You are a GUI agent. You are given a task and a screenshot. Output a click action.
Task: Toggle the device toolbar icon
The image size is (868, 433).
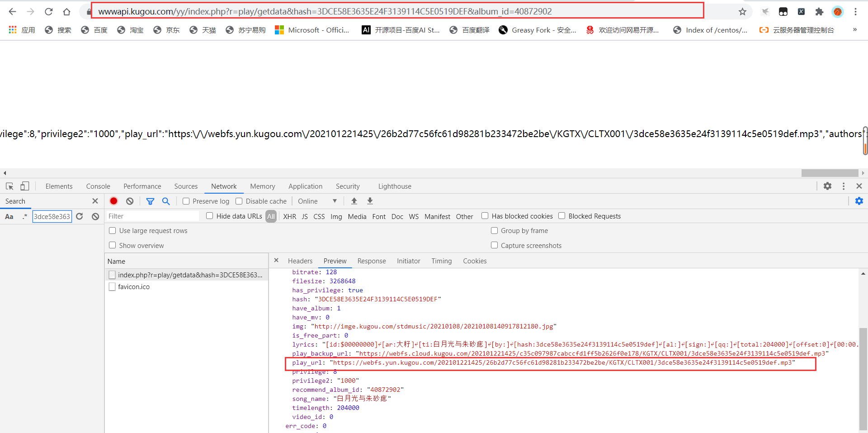pyautogui.click(x=25, y=186)
